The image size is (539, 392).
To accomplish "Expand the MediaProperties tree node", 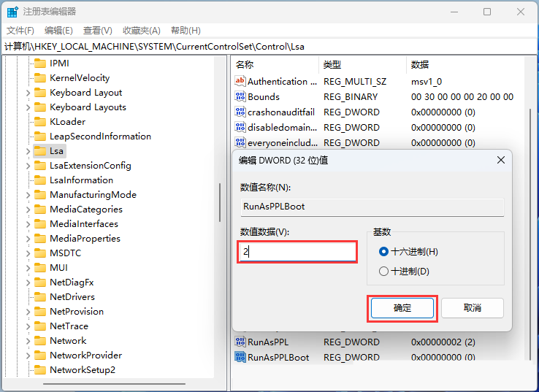I will (x=28, y=239).
